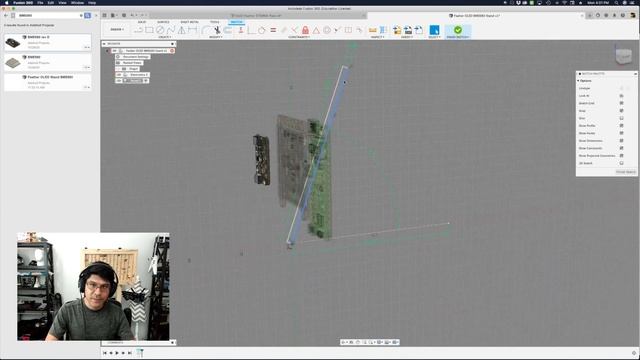Open the Window menu in menu bar
The height and width of the screenshot is (360, 640).
click(x=77, y=2)
